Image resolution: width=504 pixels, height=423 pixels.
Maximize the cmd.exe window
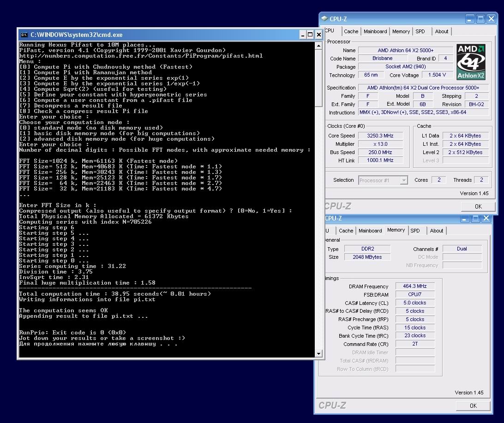pos(310,35)
